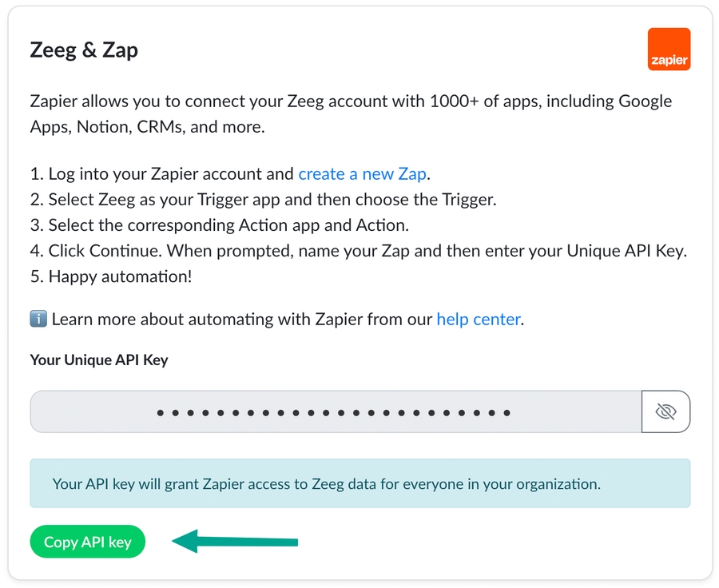Click 'grant Zapier access to Zeeg data' text
The width and height of the screenshot is (719, 588).
pos(270,483)
